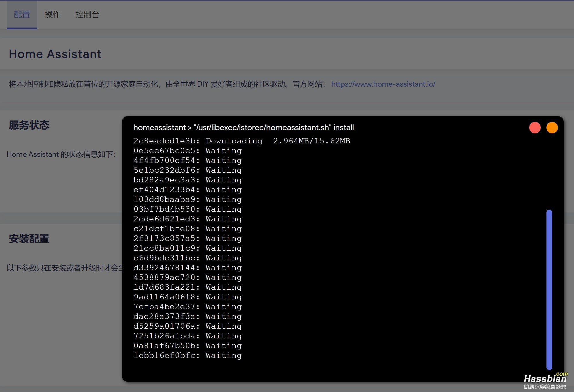Open the 操作 tab
574x392 pixels.
(52, 15)
